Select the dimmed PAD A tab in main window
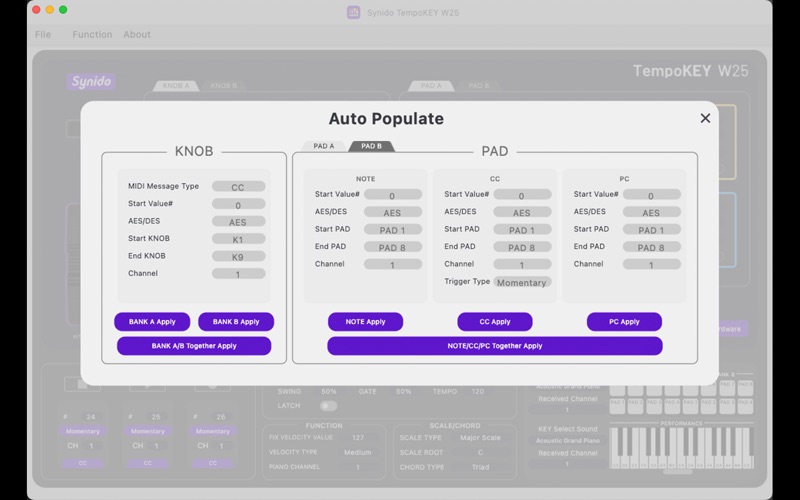Screen dimensions: 800x500 click(x=431, y=86)
